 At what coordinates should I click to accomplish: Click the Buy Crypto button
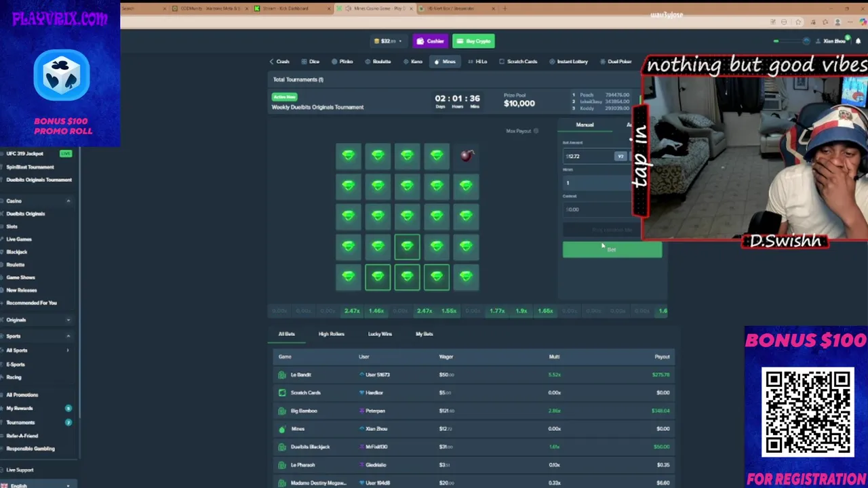[473, 41]
